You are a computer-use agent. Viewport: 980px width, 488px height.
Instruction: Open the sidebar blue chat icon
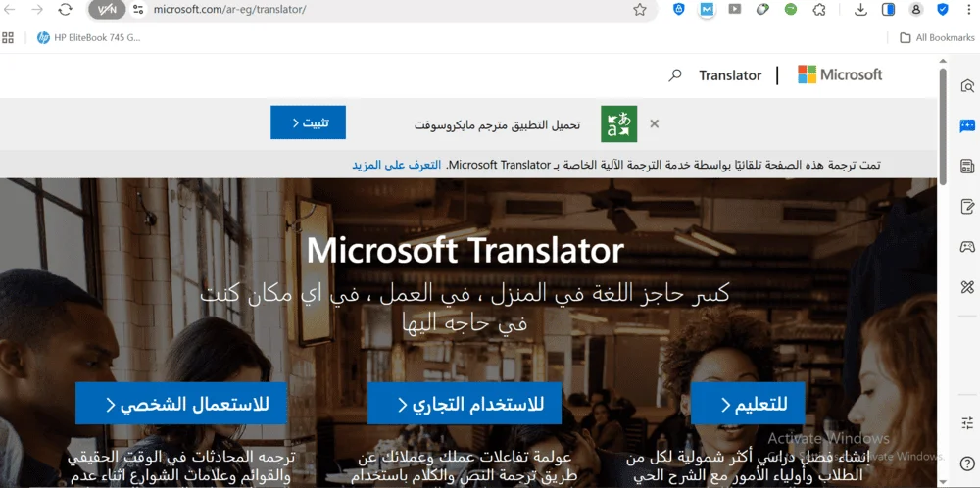pos(967,126)
